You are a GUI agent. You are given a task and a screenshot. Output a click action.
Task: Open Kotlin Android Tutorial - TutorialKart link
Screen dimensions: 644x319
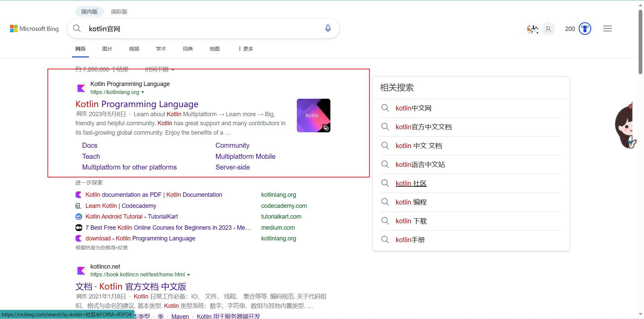(x=131, y=217)
